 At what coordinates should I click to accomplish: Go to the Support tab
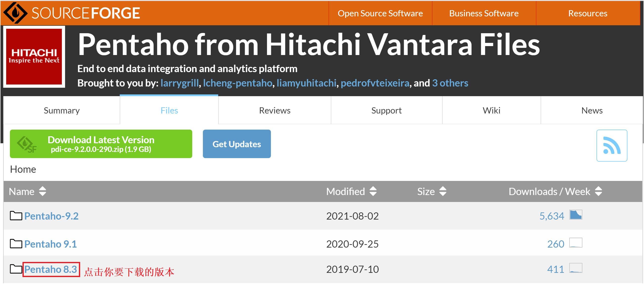[x=386, y=110]
